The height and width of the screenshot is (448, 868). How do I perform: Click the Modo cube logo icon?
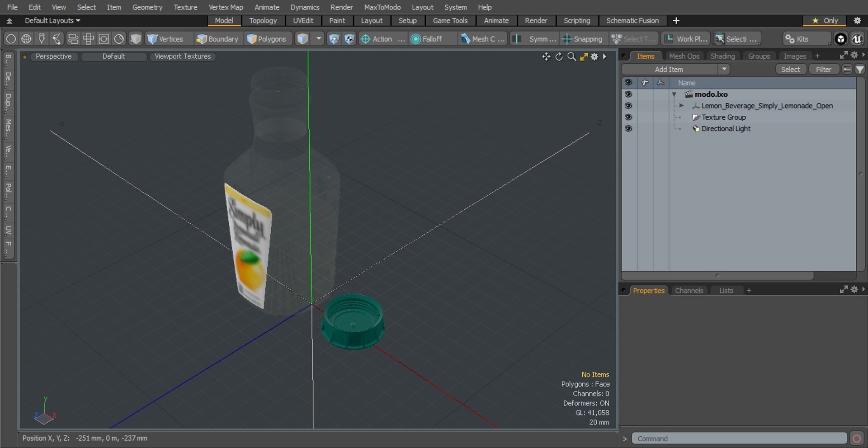841,39
